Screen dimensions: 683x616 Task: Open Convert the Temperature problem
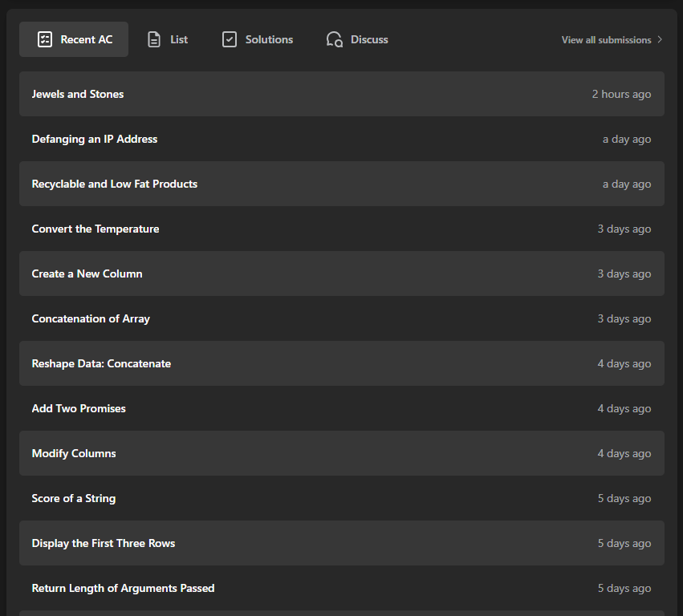(96, 229)
